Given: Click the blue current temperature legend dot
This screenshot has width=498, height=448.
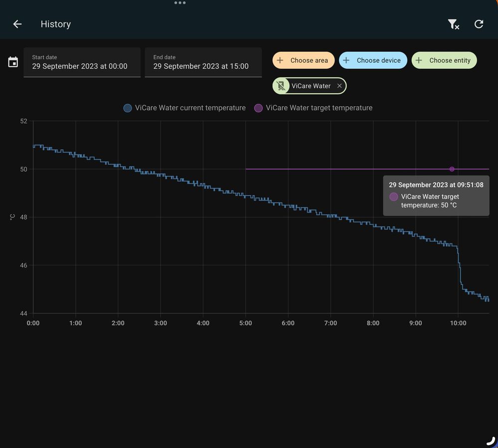Looking at the screenshot, I should coord(128,108).
